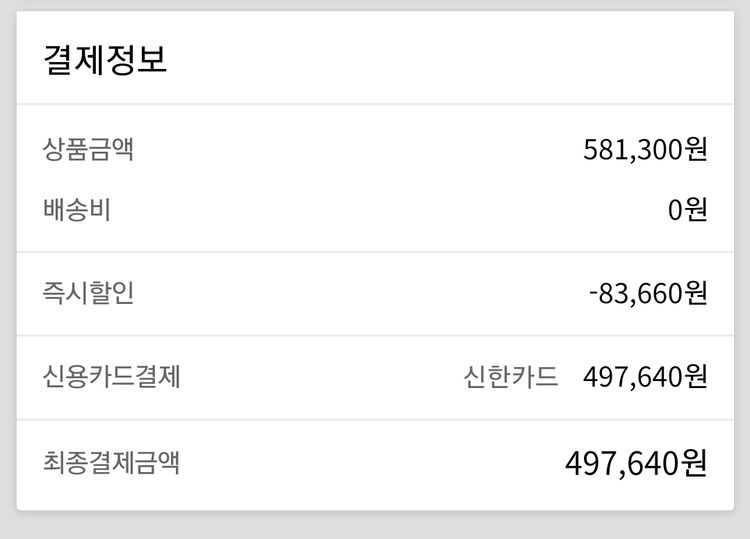Click the -83,660원 discount amount
The height and width of the screenshot is (539, 750).
648,293
